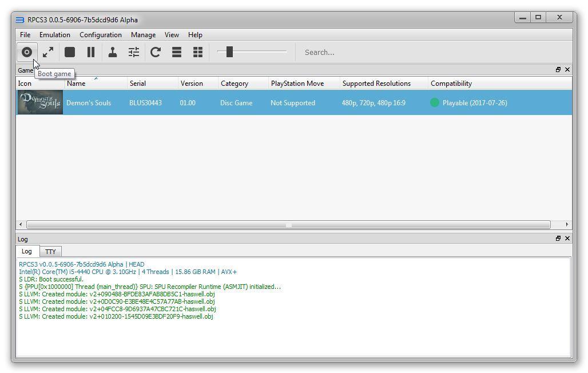This screenshot has height=373, width=588.
Task: Click the log line ending in BFDE83AFAB8DB5C1-haswell.obj
Action: point(117,294)
